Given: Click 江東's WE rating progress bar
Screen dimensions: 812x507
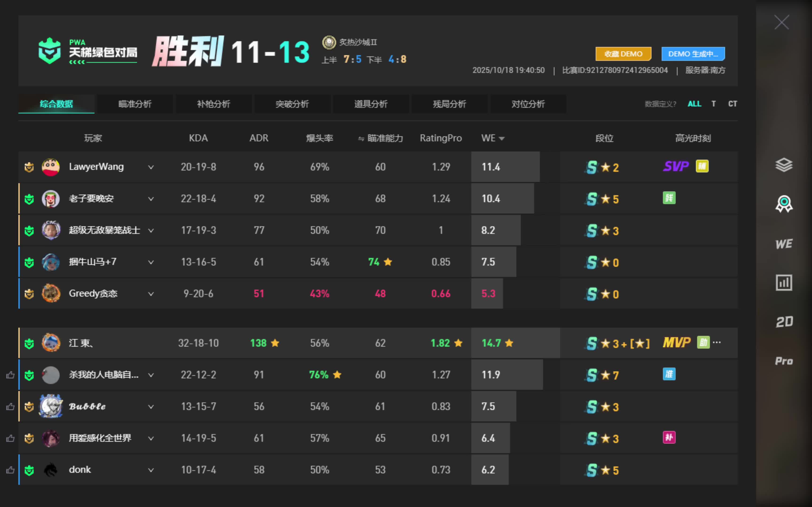Looking at the screenshot, I should [x=515, y=343].
